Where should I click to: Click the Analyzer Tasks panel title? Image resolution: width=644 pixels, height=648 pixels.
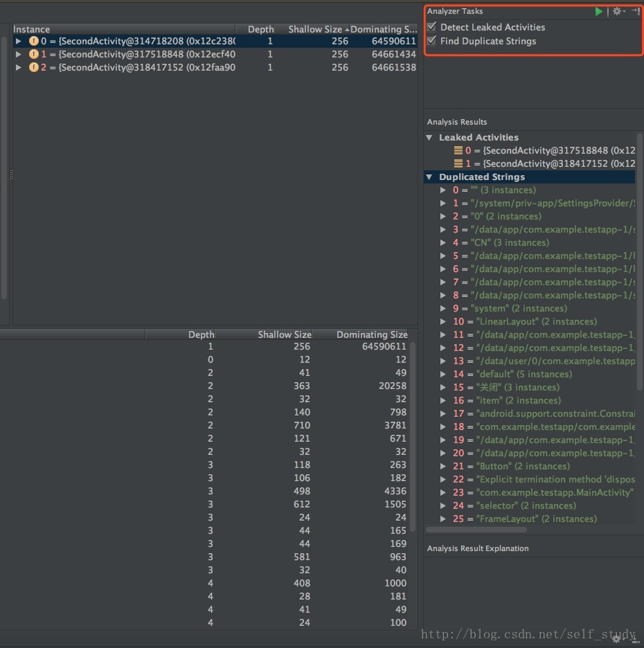point(455,11)
